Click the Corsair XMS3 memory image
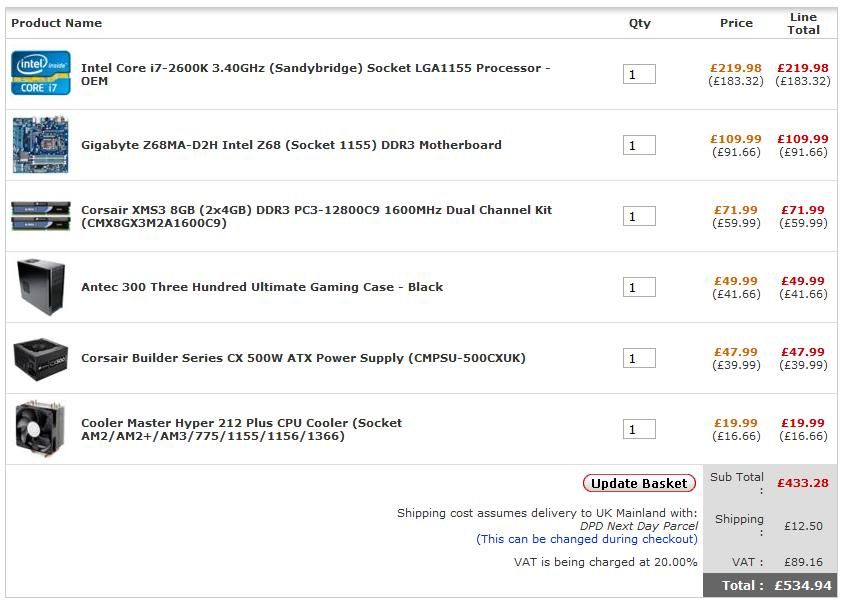Viewport: 844px width, 603px height. pyautogui.click(x=41, y=216)
